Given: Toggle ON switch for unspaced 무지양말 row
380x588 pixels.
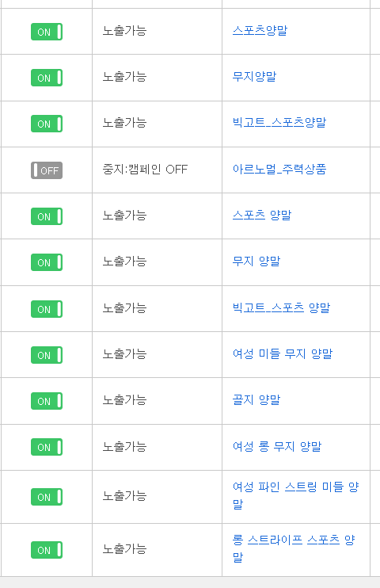Looking at the screenshot, I should [x=47, y=78].
